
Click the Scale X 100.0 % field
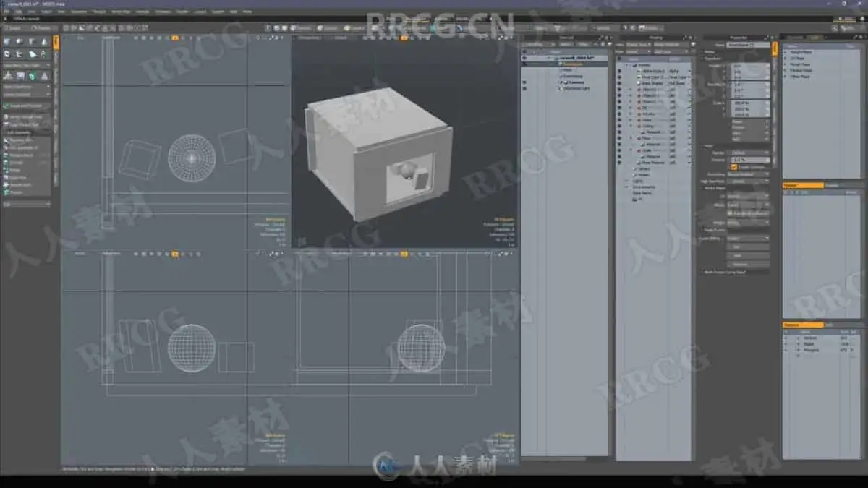pos(750,102)
